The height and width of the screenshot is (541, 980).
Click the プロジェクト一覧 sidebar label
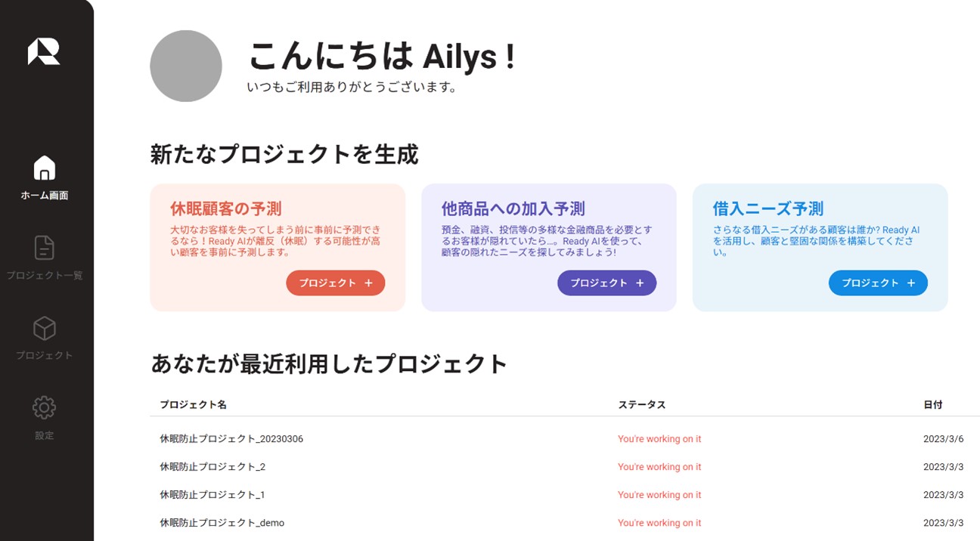click(x=45, y=276)
